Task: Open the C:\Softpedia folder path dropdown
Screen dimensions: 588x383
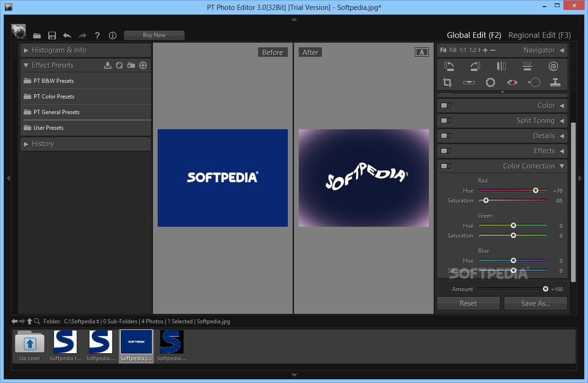Action: [81, 321]
